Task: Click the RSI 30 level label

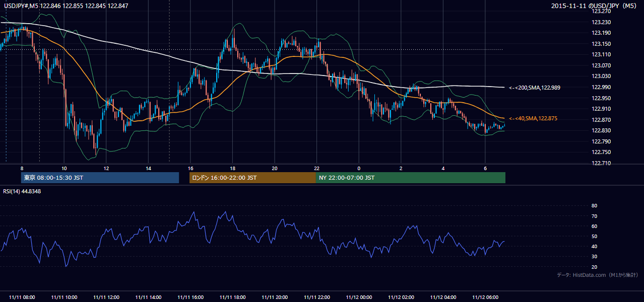Action: pyautogui.click(x=594, y=257)
